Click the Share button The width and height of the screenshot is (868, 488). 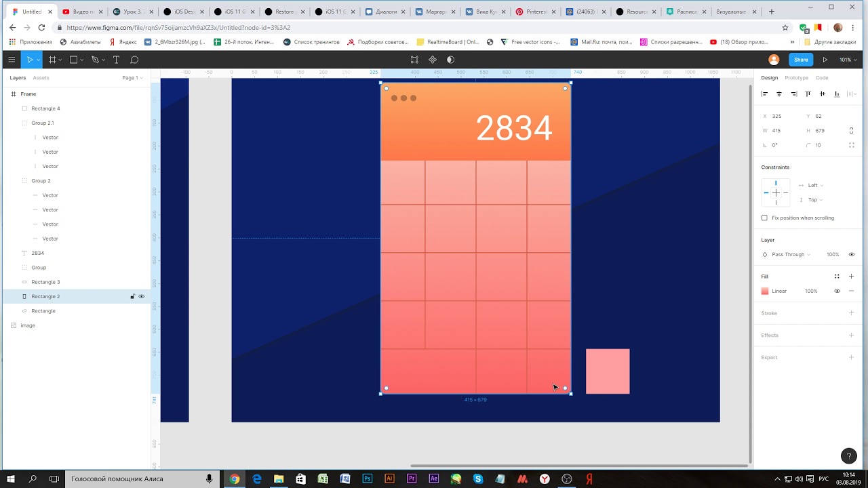801,60
